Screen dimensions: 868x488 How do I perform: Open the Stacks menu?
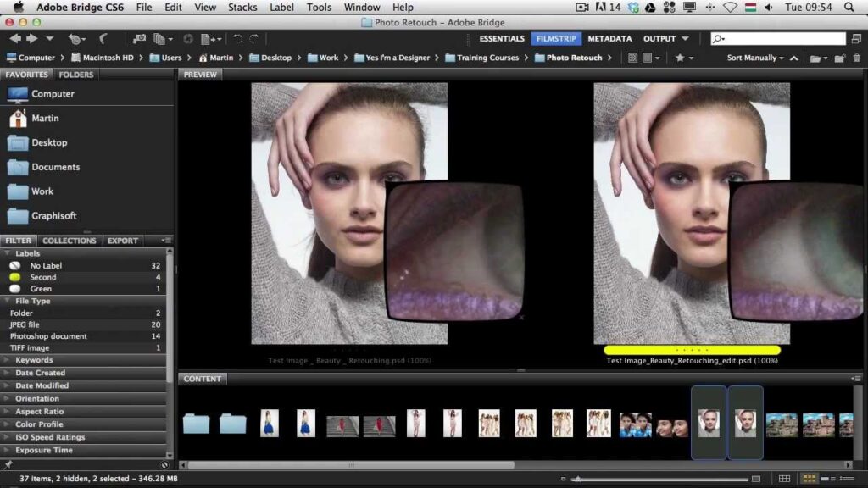coord(242,7)
